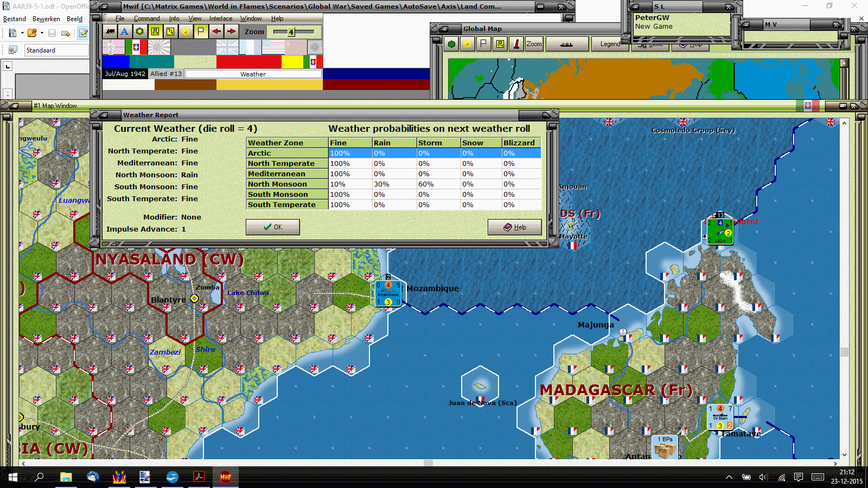Click the yellow unit icon in Global Map
This screenshot has height=488, width=868.
click(x=500, y=44)
